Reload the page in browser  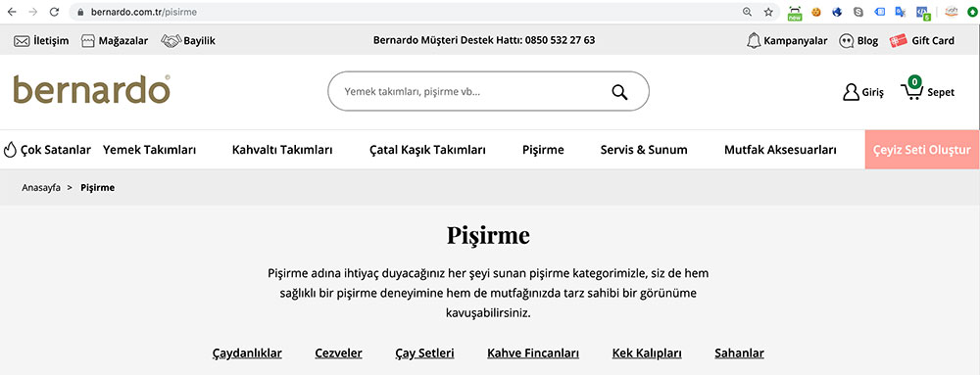(54, 11)
